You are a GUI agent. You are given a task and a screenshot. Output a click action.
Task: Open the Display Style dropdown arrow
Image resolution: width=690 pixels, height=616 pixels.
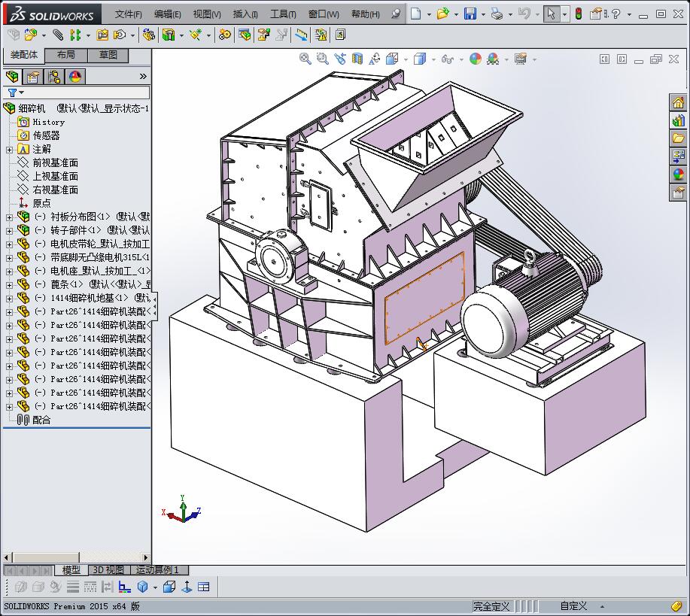(433, 59)
